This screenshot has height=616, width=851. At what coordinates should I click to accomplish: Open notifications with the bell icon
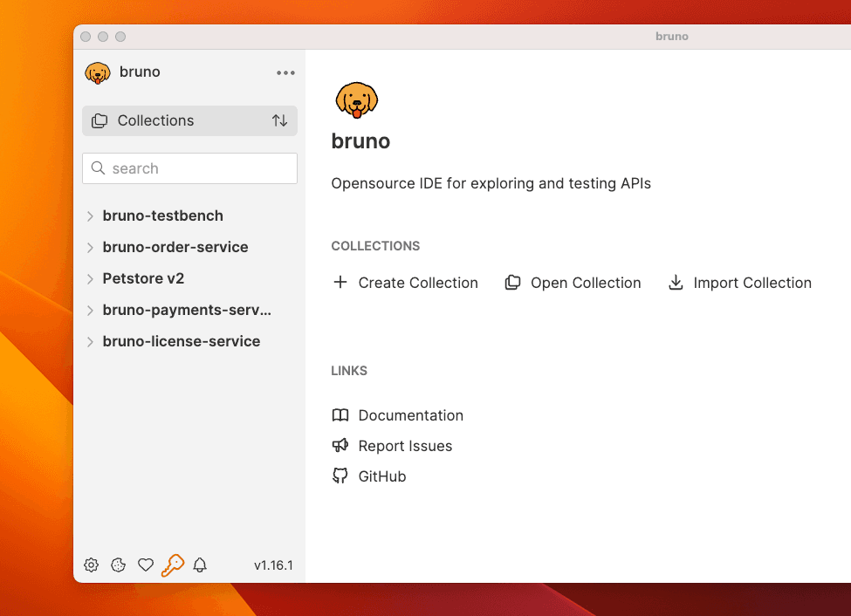point(200,565)
